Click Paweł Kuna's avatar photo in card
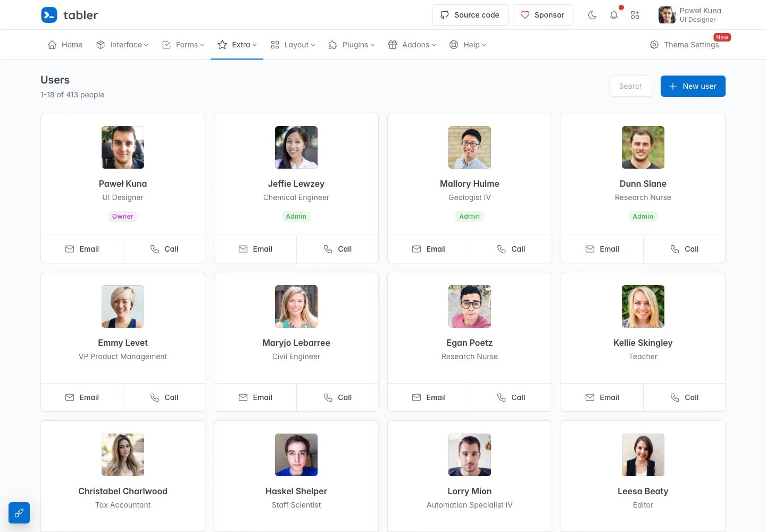Viewport: 766px width, 532px height. coord(123,147)
